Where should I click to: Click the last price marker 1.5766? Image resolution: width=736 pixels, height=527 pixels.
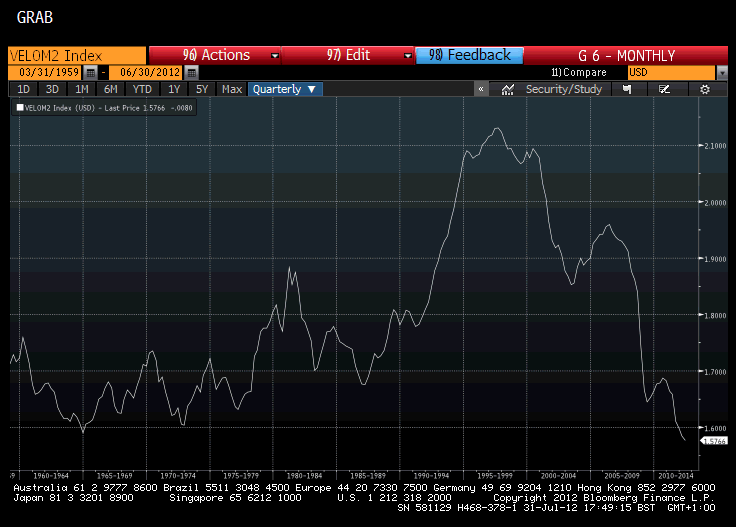(714, 441)
